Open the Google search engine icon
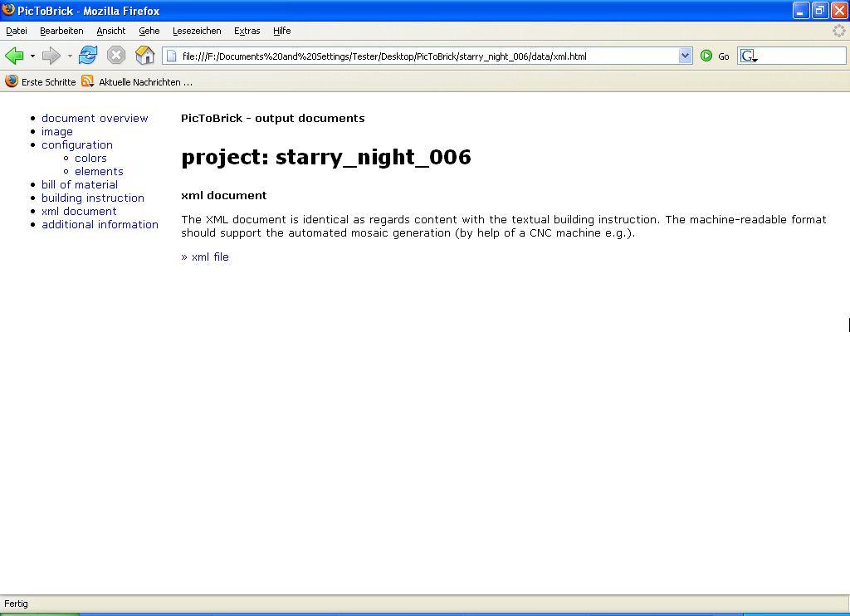 [748, 56]
